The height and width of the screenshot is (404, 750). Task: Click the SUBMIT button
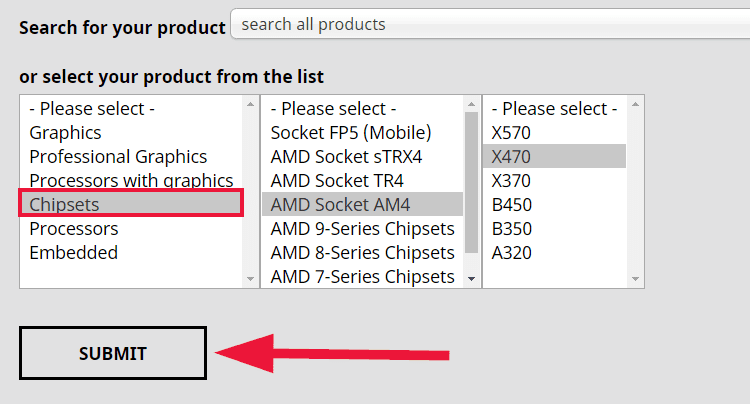click(113, 353)
